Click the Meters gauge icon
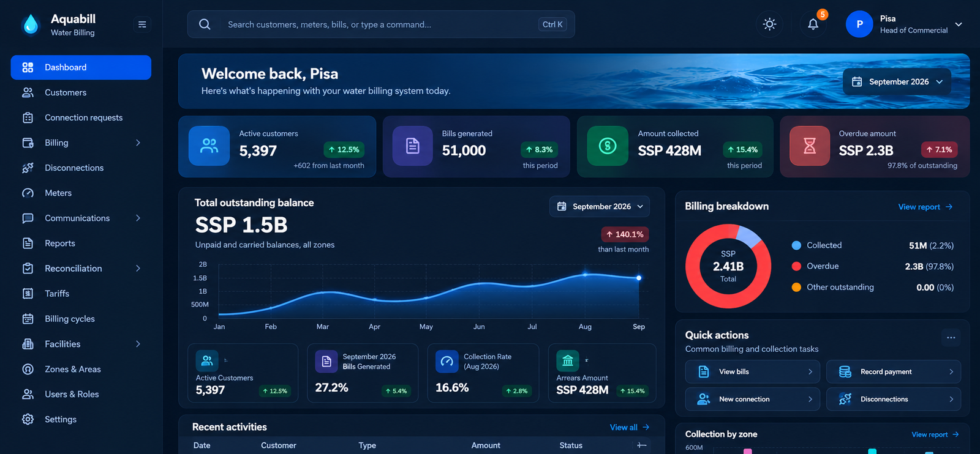 [x=28, y=193]
